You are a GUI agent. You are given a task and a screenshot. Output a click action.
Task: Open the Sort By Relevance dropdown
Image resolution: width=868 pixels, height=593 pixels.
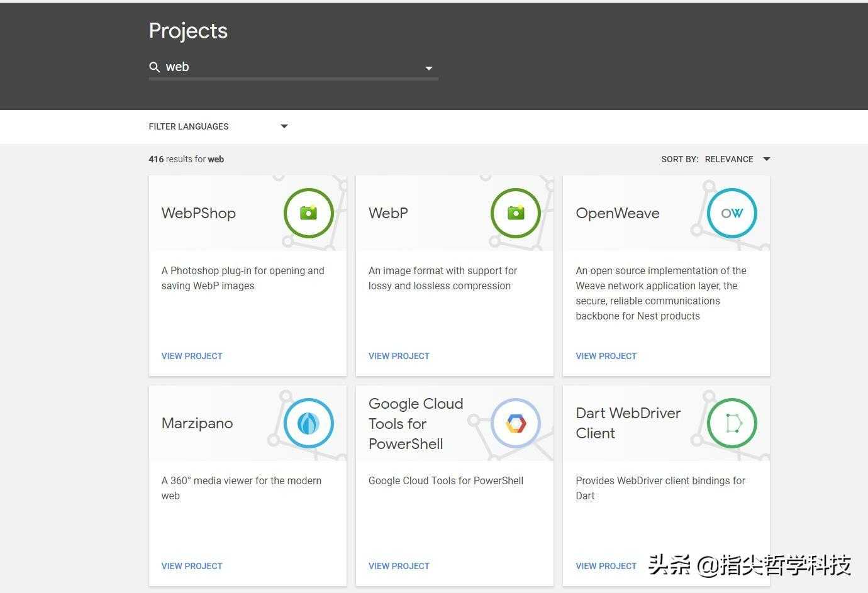pos(716,159)
